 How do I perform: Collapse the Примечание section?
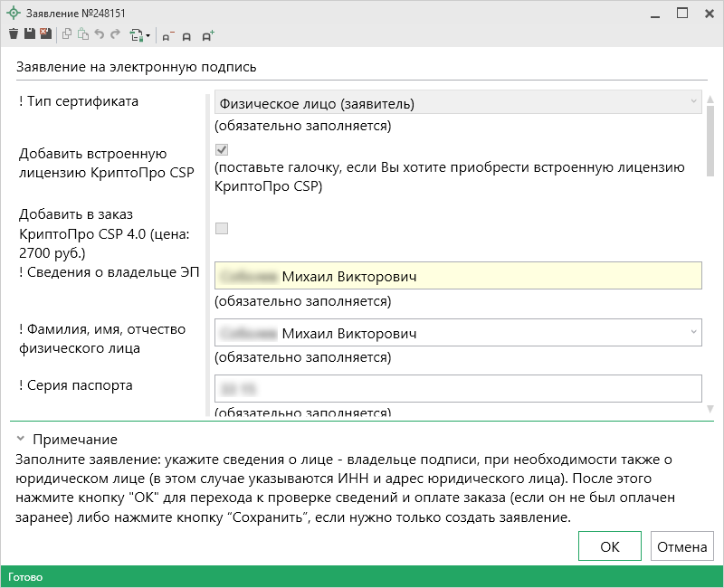tap(19, 440)
